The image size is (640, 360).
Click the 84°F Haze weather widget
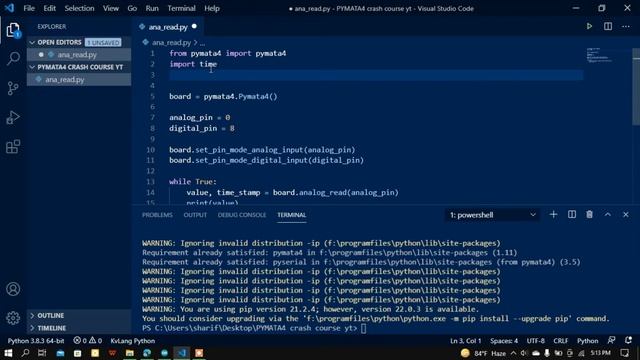click(483, 353)
